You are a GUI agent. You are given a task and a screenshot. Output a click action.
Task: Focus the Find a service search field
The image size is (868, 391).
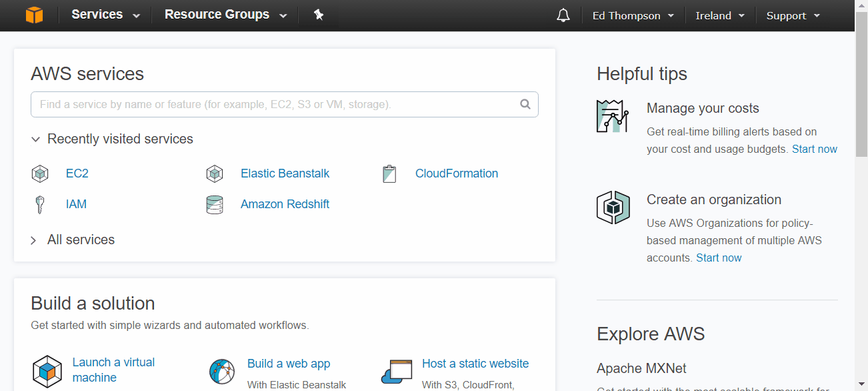click(285, 105)
